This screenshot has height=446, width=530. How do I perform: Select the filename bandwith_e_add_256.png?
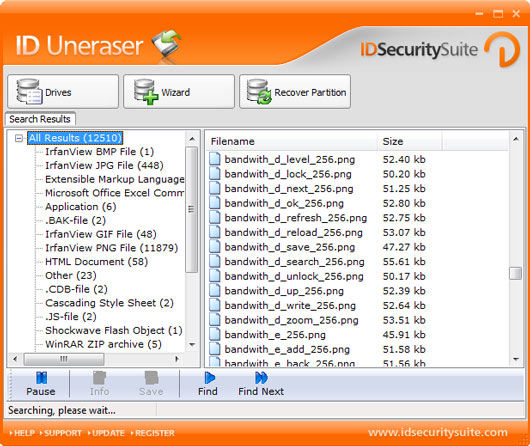pos(287,349)
